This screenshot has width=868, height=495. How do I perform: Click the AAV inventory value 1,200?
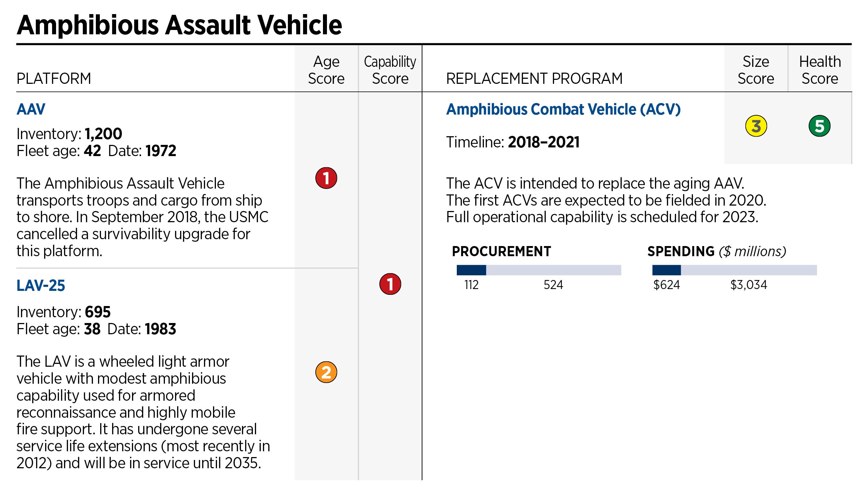(103, 134)
